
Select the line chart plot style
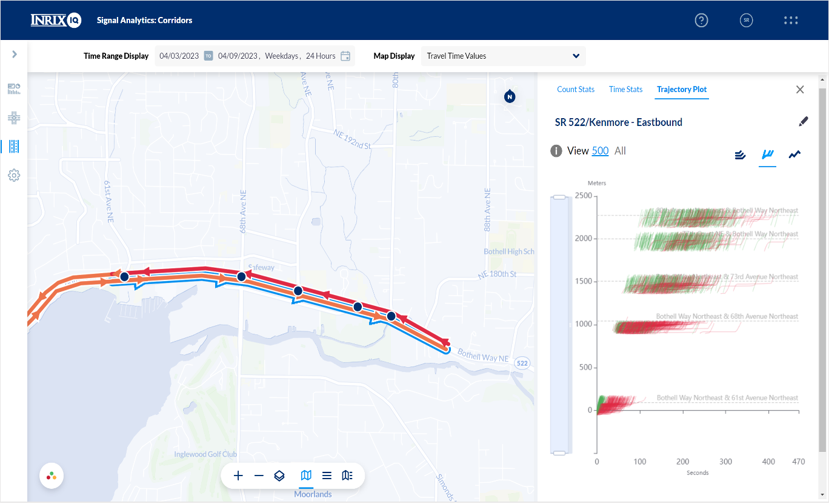tap(794, 154)
